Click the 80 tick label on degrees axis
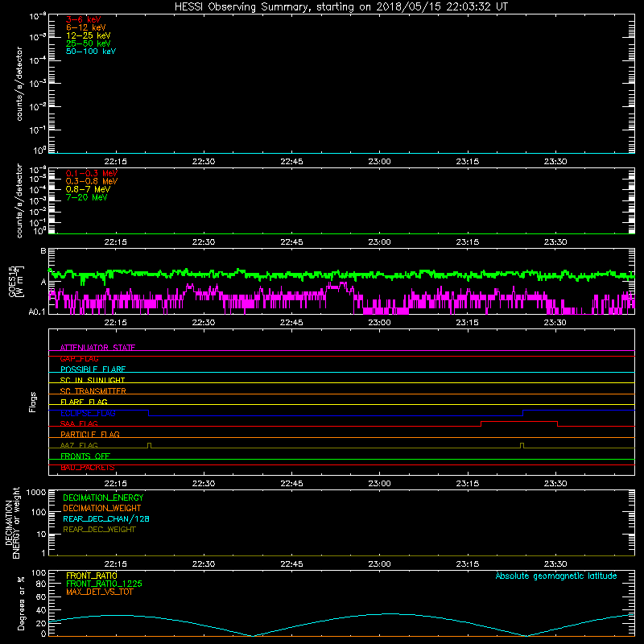The width and height of the screenshot is (644, 644). [41, 584]
